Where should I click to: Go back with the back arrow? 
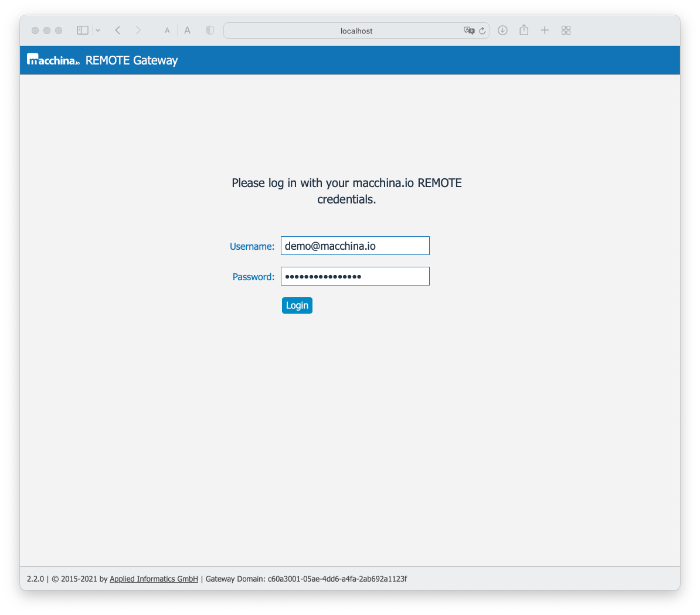click(118, 30)
